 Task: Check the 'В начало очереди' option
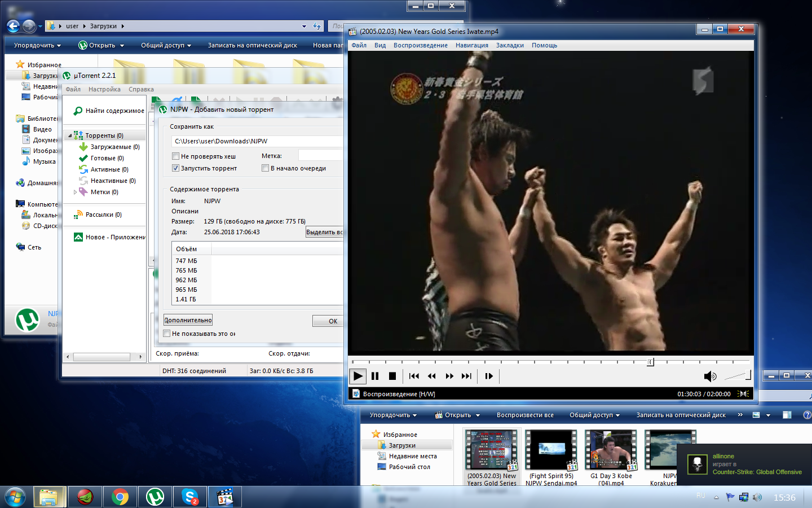265,168
